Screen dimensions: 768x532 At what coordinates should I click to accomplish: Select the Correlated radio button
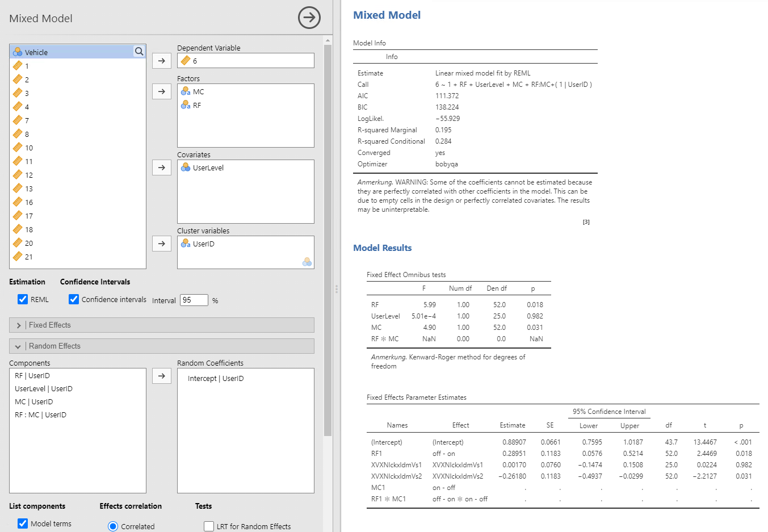[113, 526]
